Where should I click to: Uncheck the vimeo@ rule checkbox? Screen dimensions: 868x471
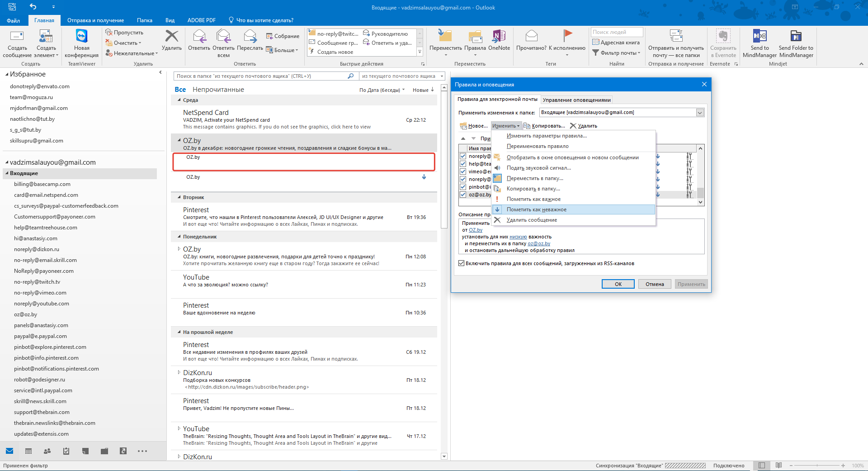pyautogui.click(x=463, y=171)
